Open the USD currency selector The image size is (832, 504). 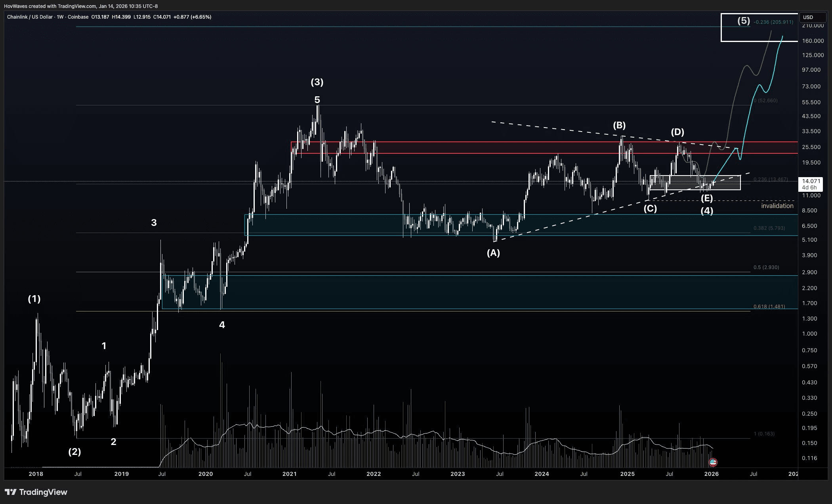point(808,17)
